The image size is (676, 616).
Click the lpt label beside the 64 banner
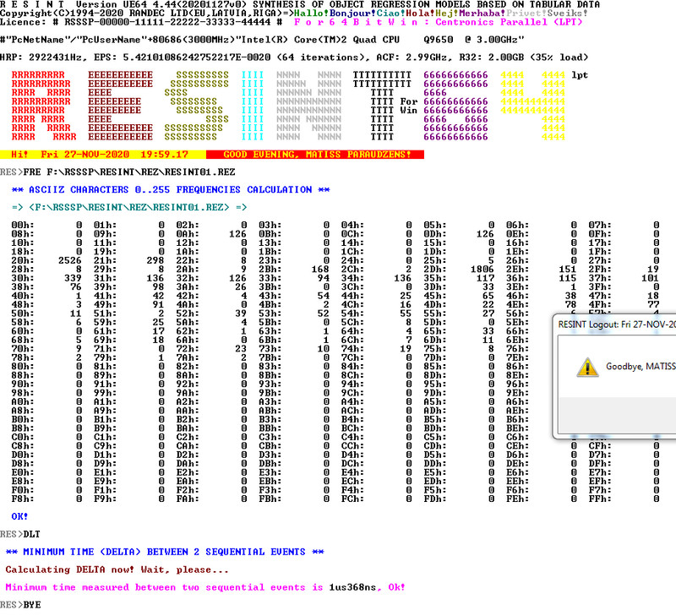pos(580,75)
